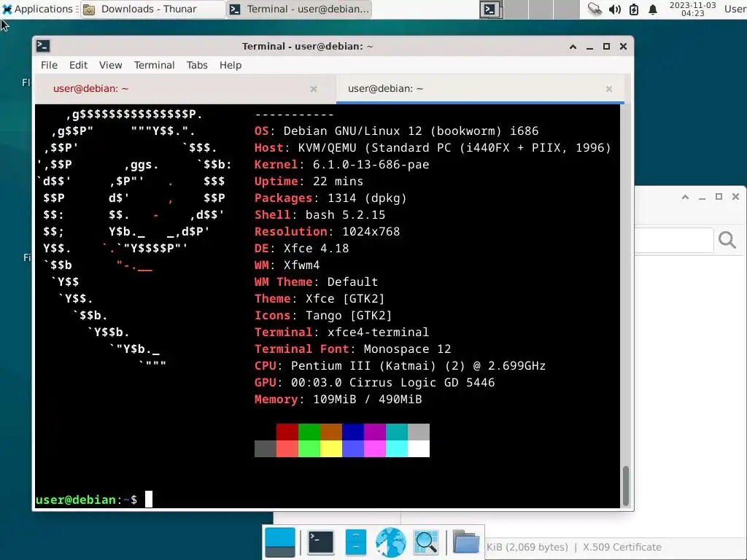Click the Packages 1314 (dpkg) line

(x=330, y=198)
